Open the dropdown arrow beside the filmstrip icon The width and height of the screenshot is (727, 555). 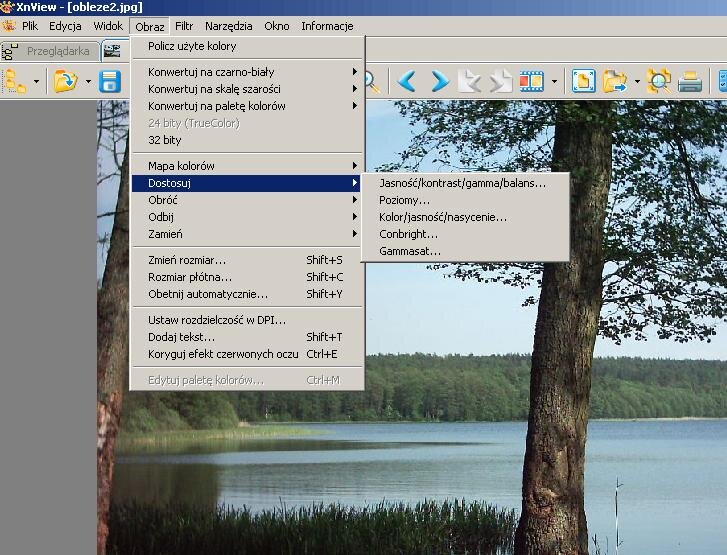point(554,82)
